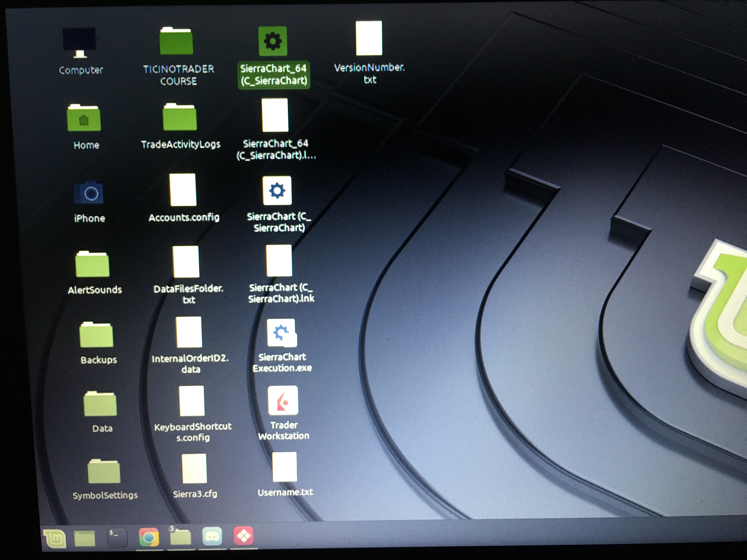
Task: Select the TradeActivityLogs folder
Action: (x=180, y=118)
